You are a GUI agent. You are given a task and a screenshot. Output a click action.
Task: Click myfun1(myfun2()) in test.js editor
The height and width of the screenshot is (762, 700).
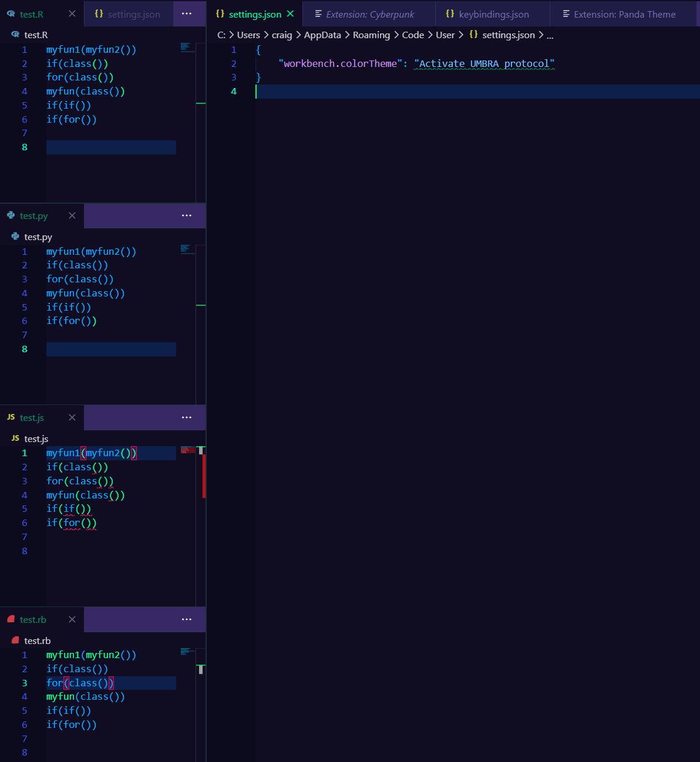click(x=91, y=453)
